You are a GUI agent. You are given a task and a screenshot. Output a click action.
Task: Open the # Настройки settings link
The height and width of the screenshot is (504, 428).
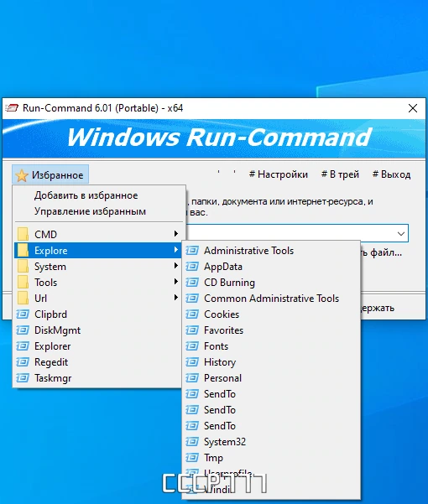[279, 174]
